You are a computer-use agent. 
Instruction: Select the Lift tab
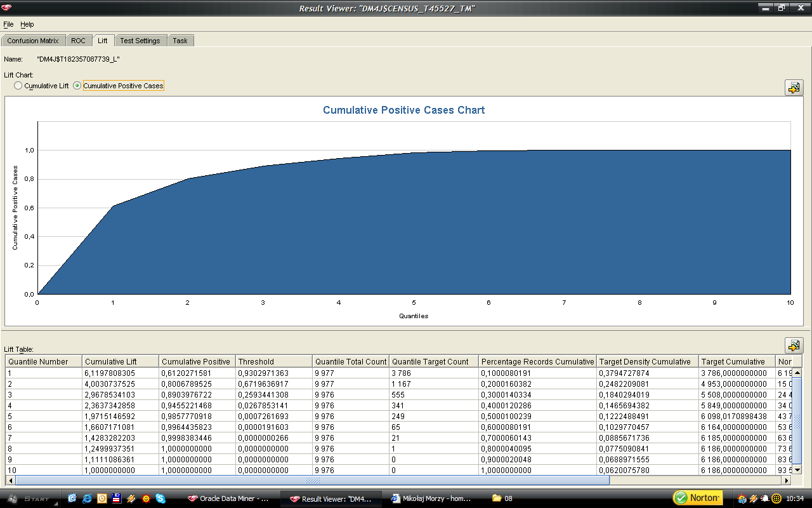pyautogui.click(x=103, y=41)
